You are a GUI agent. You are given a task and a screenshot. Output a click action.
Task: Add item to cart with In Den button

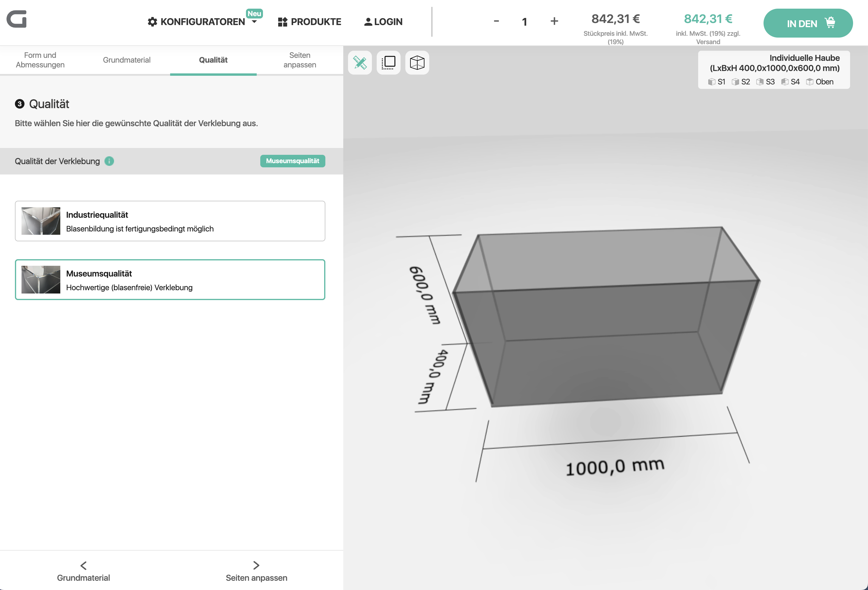pyautogui.click(x=808, y=23)
